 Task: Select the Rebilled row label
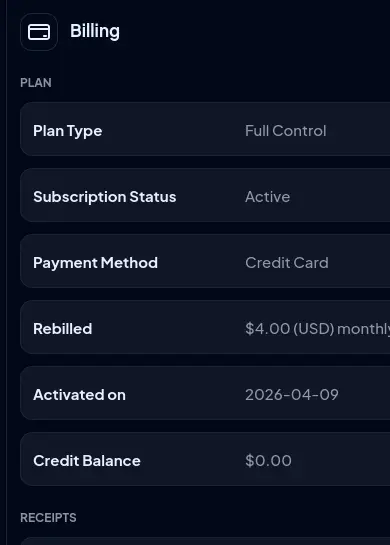click(x=63, y=329)
